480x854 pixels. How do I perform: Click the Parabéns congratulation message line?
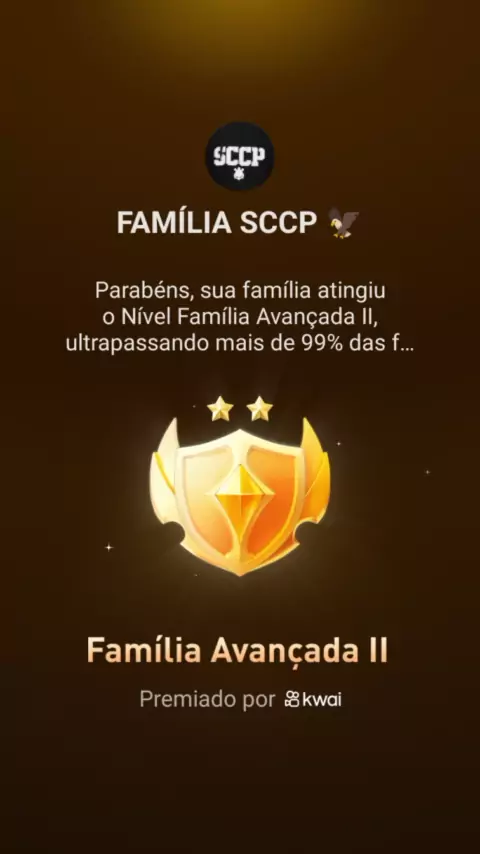tap(240, 290)
